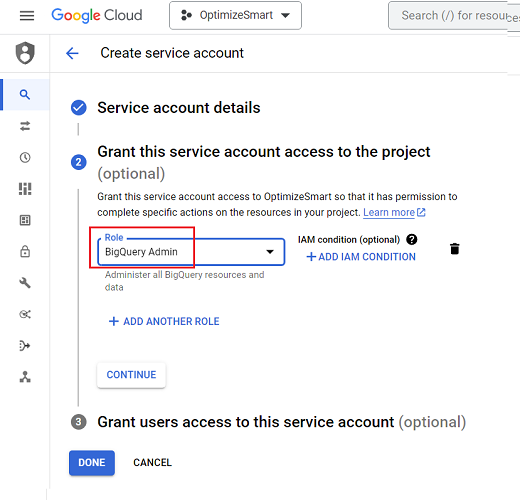
Task: Click the DONE button
Action: pyautogui.click(x=92, y=463)
